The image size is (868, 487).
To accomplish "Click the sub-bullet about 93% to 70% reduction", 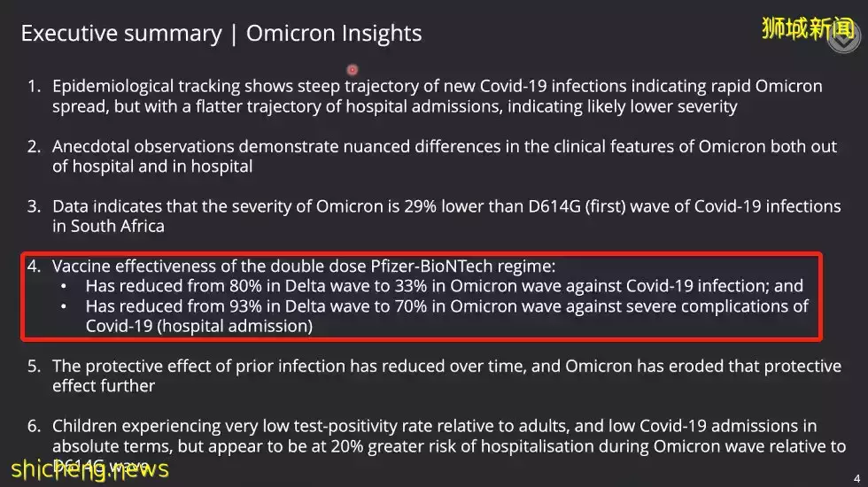I will (443, 306).
